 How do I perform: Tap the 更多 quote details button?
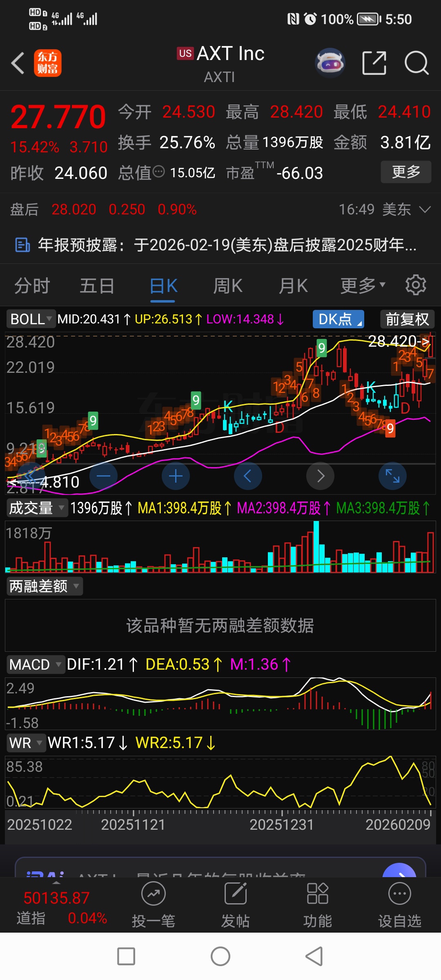coord(406,172)
